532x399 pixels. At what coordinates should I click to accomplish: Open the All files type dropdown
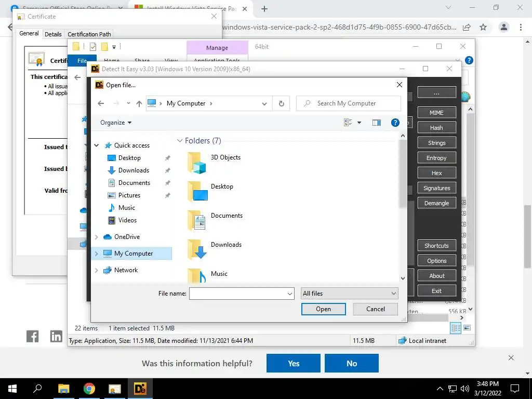[349, 294]
